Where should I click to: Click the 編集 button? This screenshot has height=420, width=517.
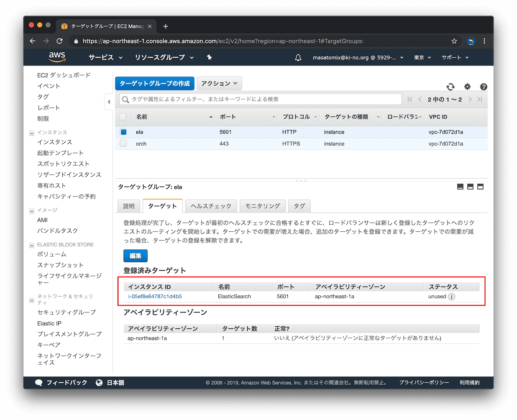135,256
